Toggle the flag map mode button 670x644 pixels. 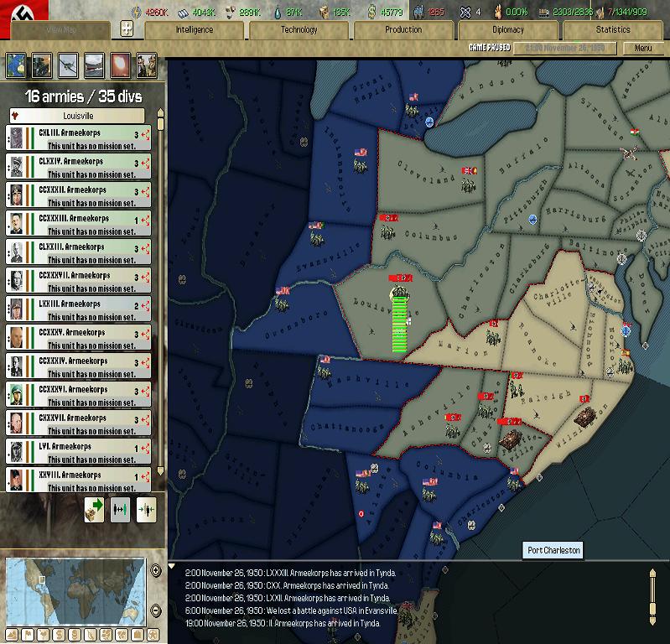[29, 635]
